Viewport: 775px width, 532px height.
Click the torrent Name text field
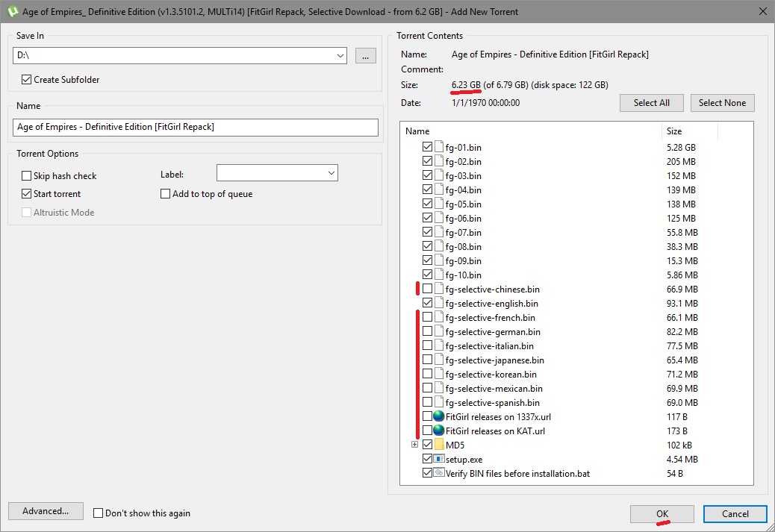(196, 127)
